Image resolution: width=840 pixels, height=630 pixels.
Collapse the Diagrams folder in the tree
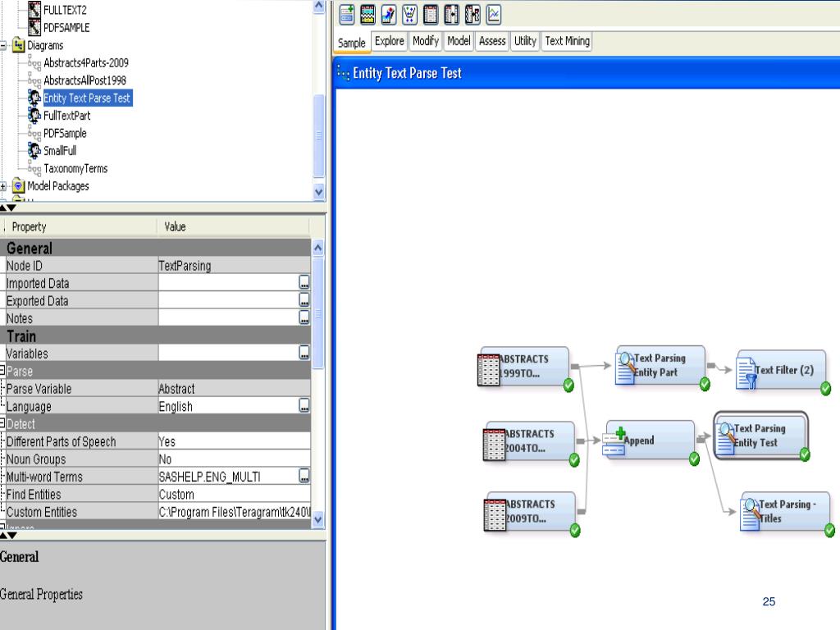click(x=3, y=46)
